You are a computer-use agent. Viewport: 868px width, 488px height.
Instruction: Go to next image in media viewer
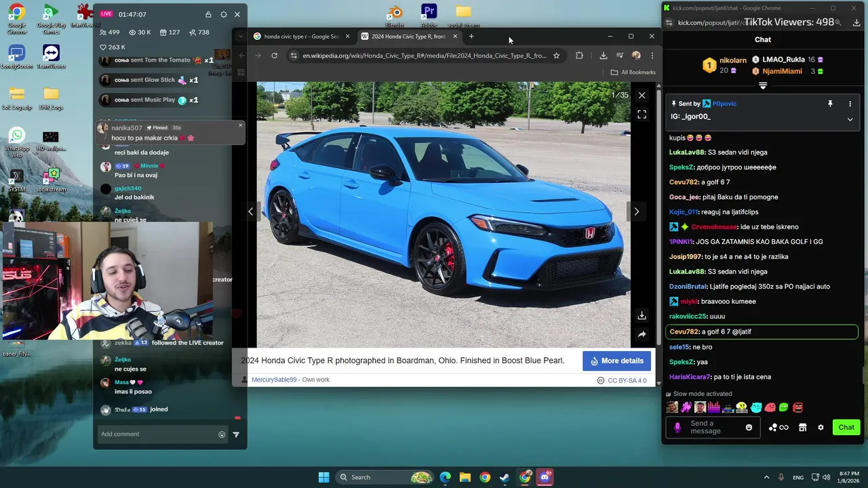pyautogui.click(x=636, y=211)
